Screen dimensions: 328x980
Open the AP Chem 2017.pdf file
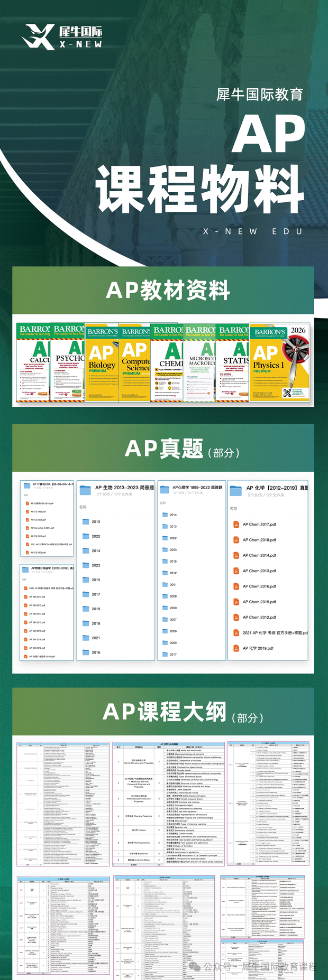pyautogui.click(x=255, y=525)
